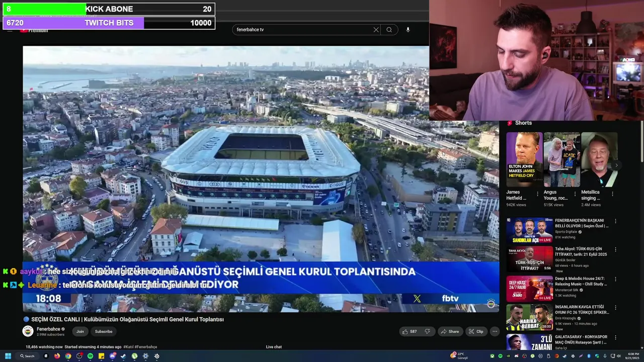Screen dimensions: 644x362
Task: Open OBS Studio from the taskbar
Action: coord(79,356)
